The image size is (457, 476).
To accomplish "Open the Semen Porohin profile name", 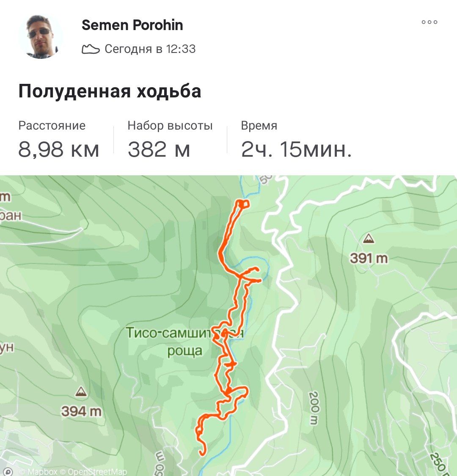I will [132, 25].
